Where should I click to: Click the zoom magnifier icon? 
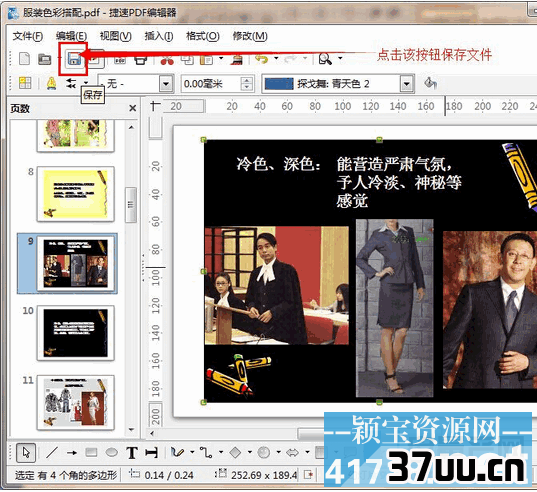click(325, 59)
